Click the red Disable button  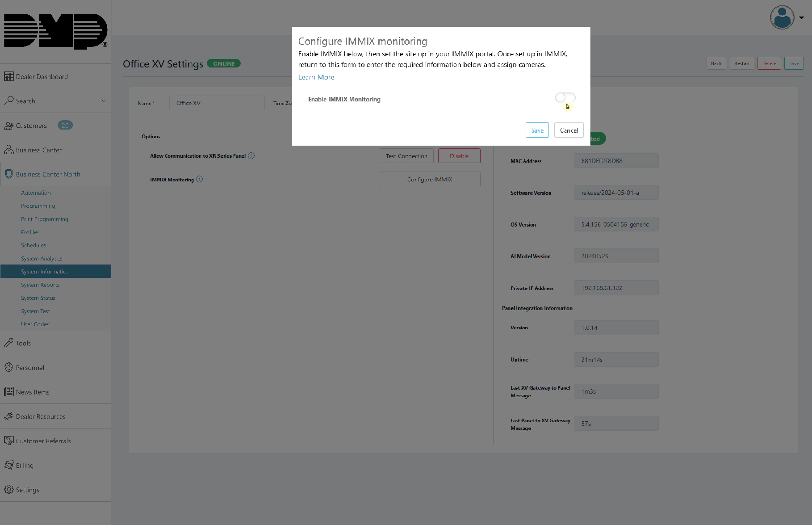click(459, 156)
